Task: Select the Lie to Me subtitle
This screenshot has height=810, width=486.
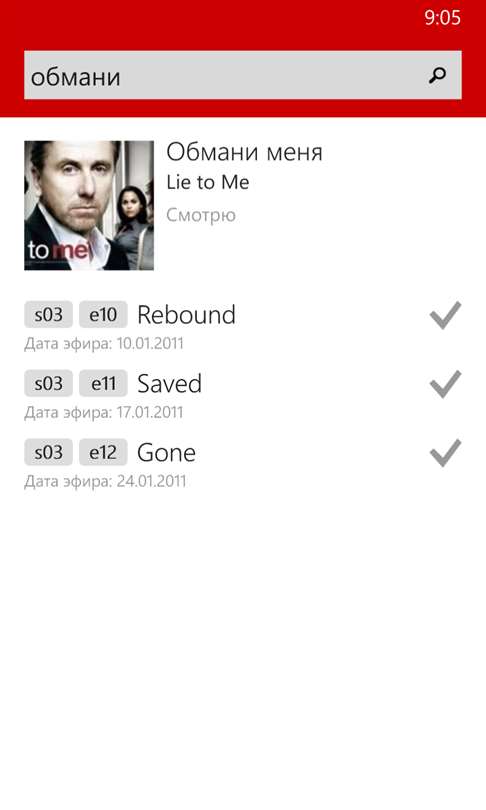Action: coord(208,182)
